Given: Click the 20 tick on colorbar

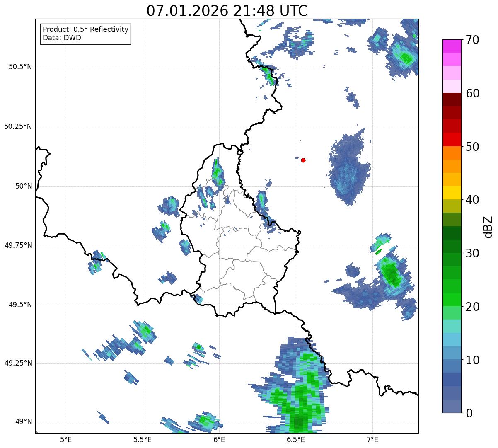Looking at the screenshot, I should pos(472,307).
